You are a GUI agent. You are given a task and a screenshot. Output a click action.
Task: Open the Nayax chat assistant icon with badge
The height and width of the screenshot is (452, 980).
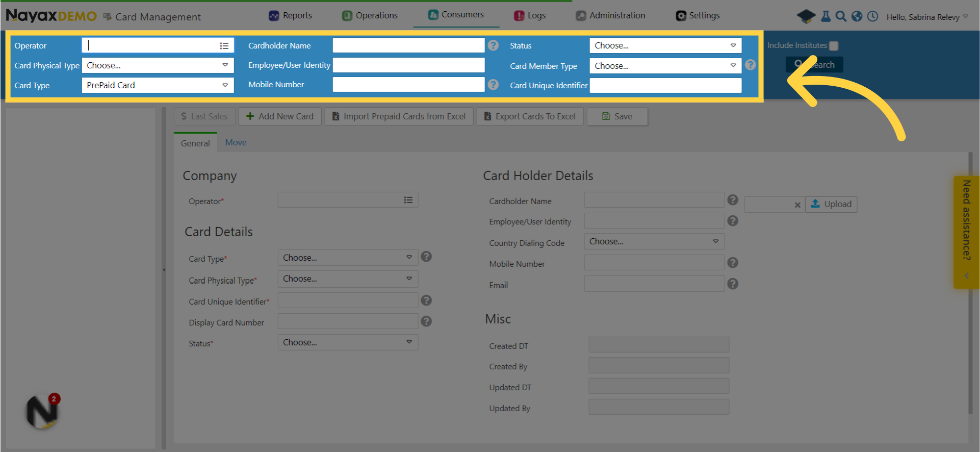(43, 411)
